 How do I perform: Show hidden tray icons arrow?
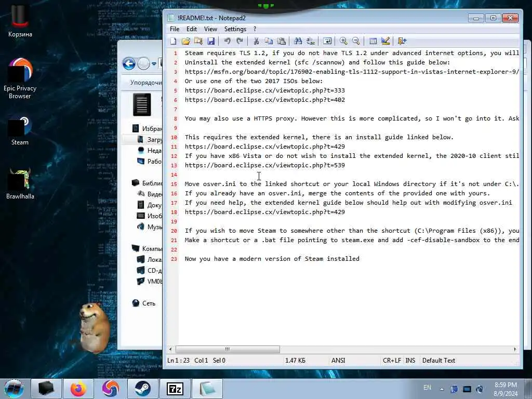442,389
